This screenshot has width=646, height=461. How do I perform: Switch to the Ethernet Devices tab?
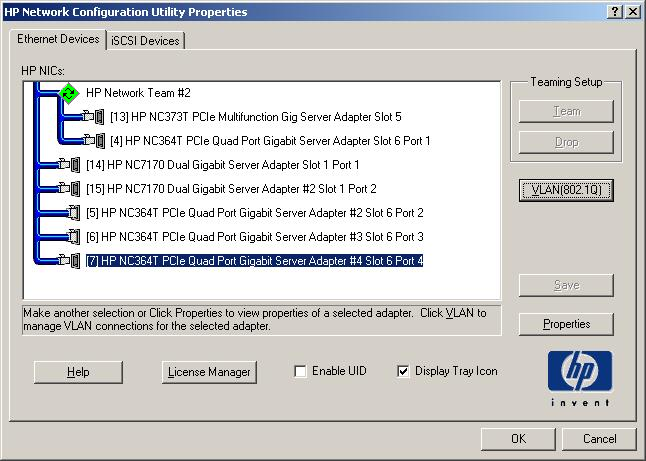point(58,40)
